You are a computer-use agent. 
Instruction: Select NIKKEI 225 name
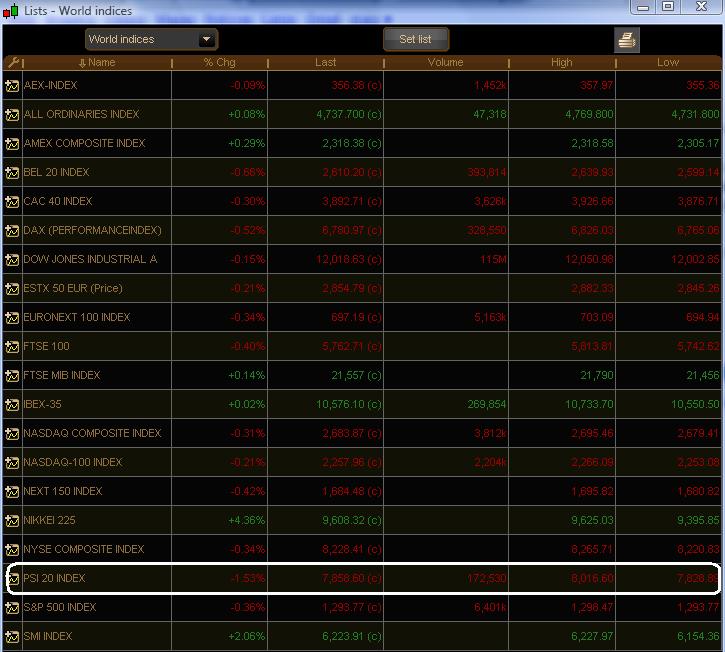pyautogui.click(x=49, y=521)
